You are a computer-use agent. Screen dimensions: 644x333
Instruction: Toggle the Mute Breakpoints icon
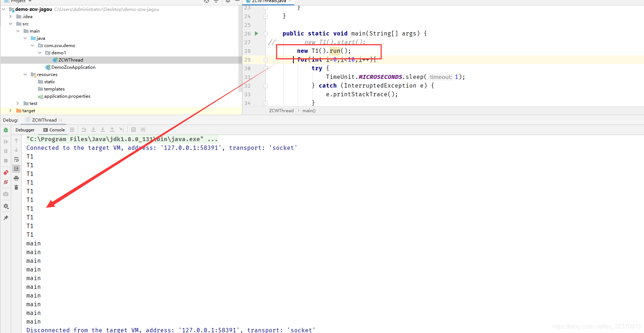(x=6, y=182)
